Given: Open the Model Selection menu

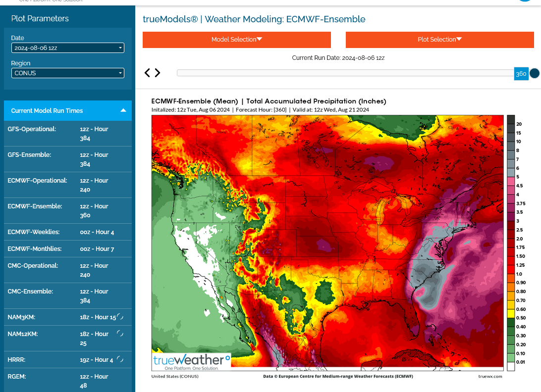Looking at the screenshot, I should click(237, 40).
